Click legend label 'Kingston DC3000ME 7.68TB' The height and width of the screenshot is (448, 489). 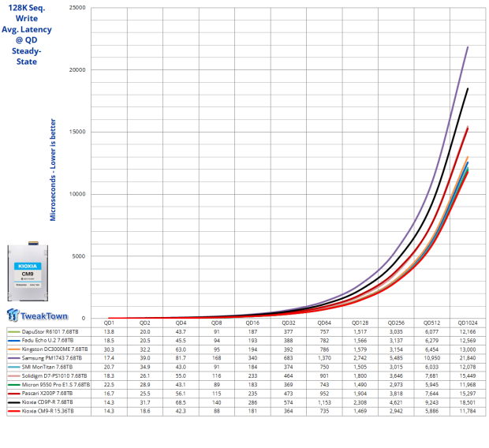[54, 349]
